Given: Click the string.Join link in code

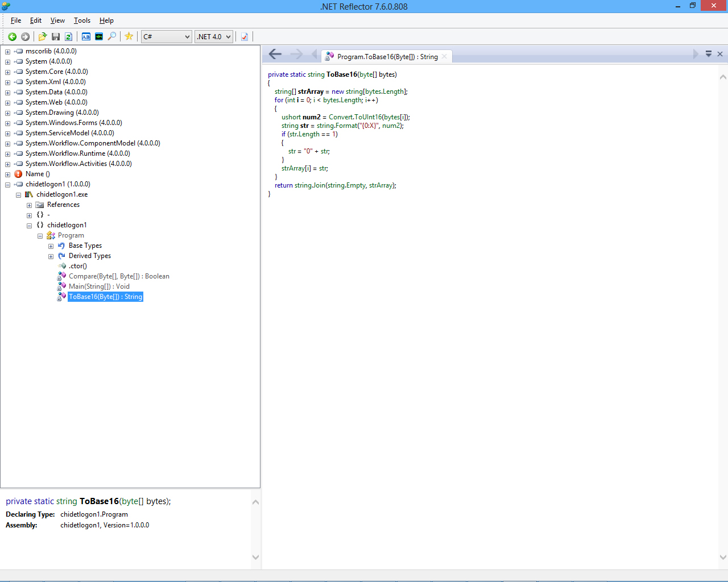Looking at the screenshot, I should [x=309, y=185].
